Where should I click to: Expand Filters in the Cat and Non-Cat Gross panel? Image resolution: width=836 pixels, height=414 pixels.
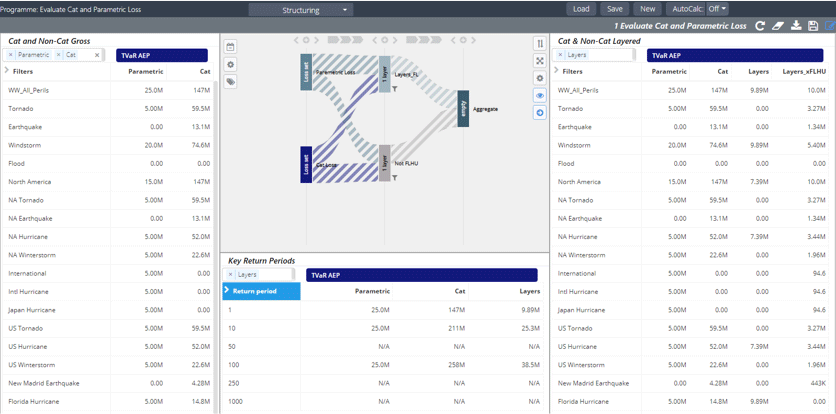(x=7, y=71)
